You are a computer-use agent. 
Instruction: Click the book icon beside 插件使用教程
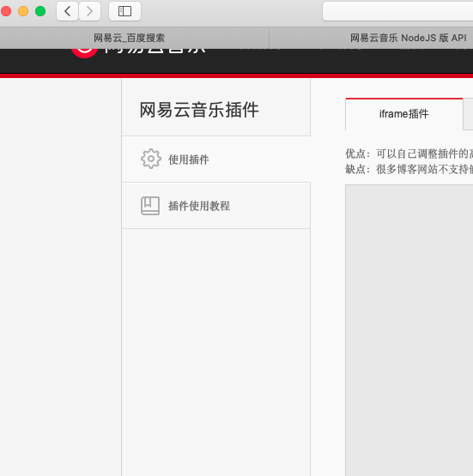pyautogui.click(x=150, y=206)
